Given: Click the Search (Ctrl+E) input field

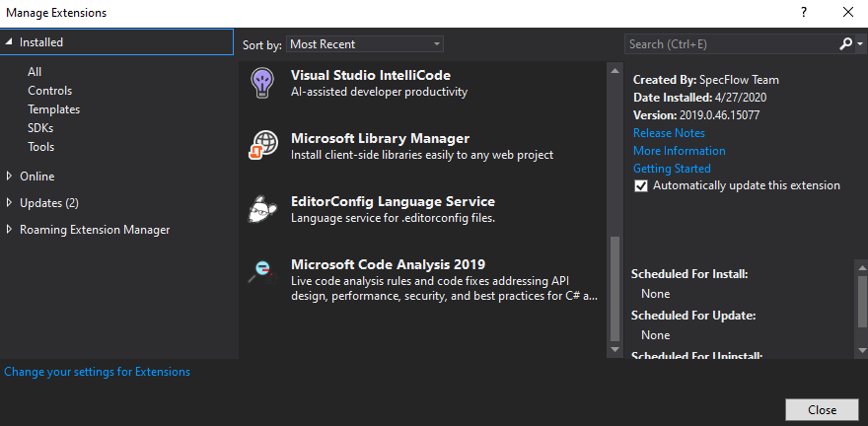Looking at the screenshot, I should [731, 44].
